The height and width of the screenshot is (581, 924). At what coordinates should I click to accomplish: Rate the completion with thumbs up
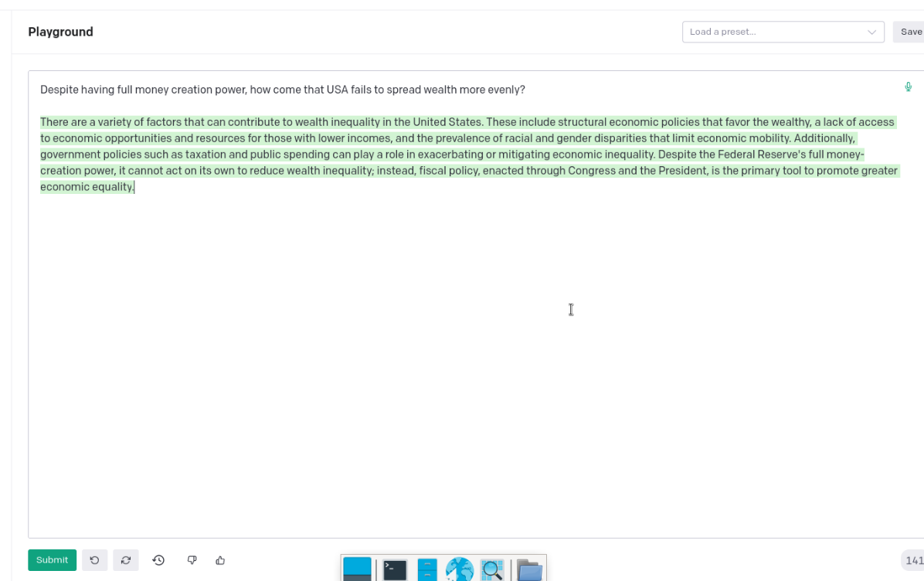220,560
